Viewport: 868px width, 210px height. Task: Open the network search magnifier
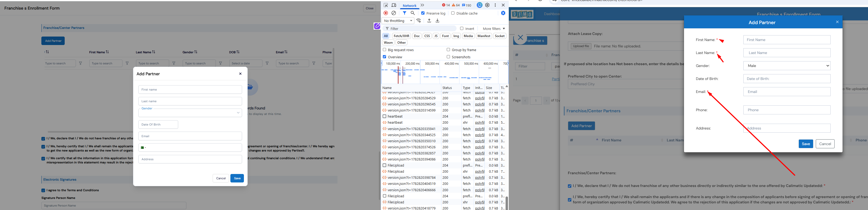[413, 13]
